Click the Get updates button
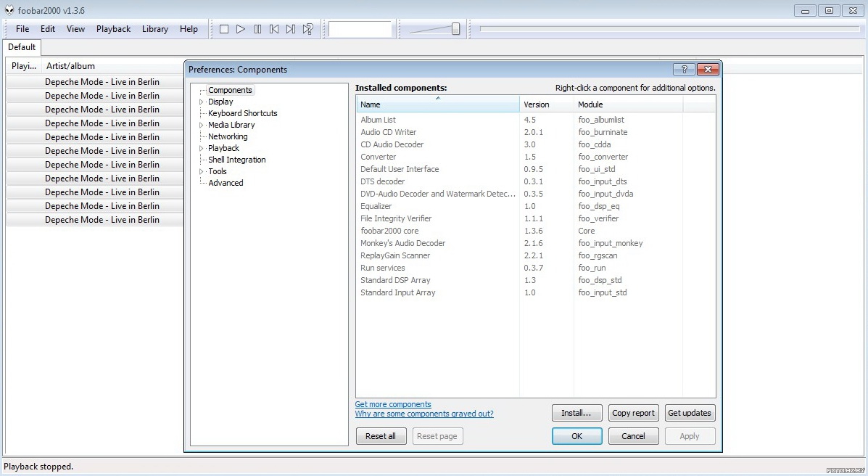868x476 pixels. 690,413
